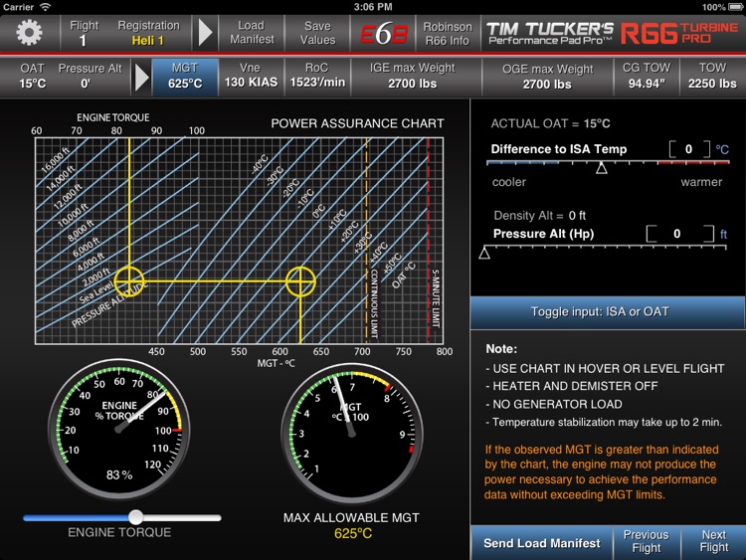
Task: Click the Engine Torque slider knob
Action: [x=135, y=517]
